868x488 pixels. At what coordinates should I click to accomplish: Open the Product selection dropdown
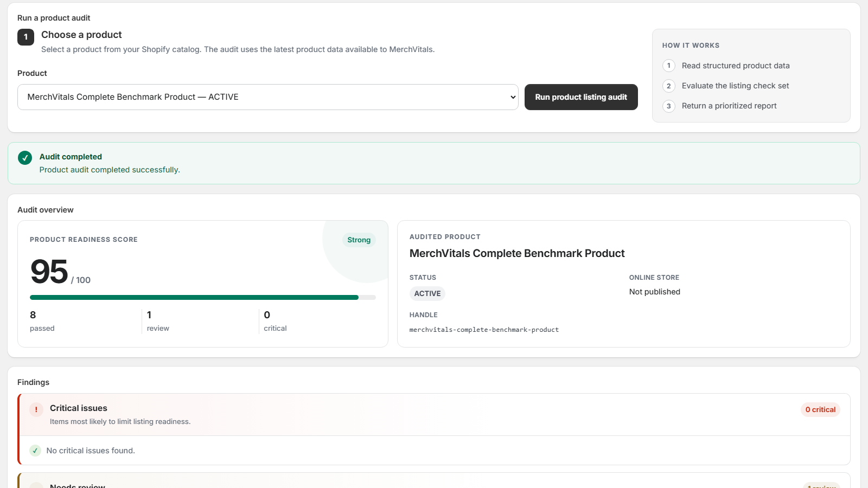[x=268, y=97]
